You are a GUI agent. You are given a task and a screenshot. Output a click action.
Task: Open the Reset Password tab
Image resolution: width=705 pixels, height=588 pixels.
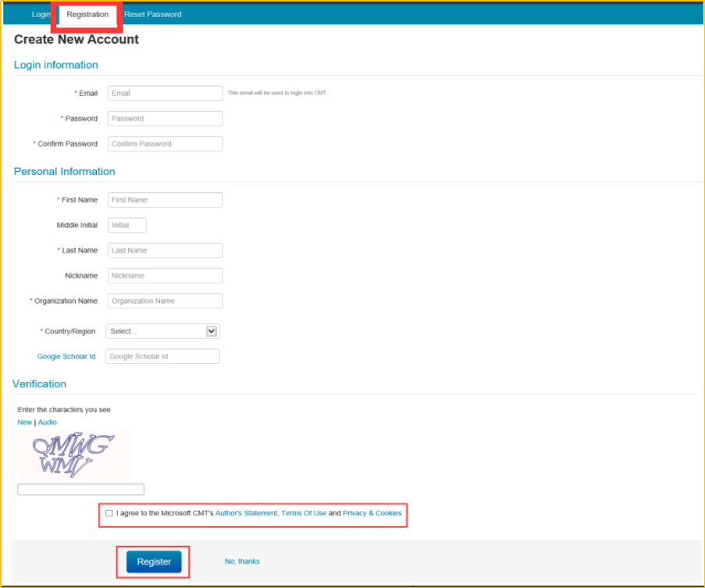point(153,14)
